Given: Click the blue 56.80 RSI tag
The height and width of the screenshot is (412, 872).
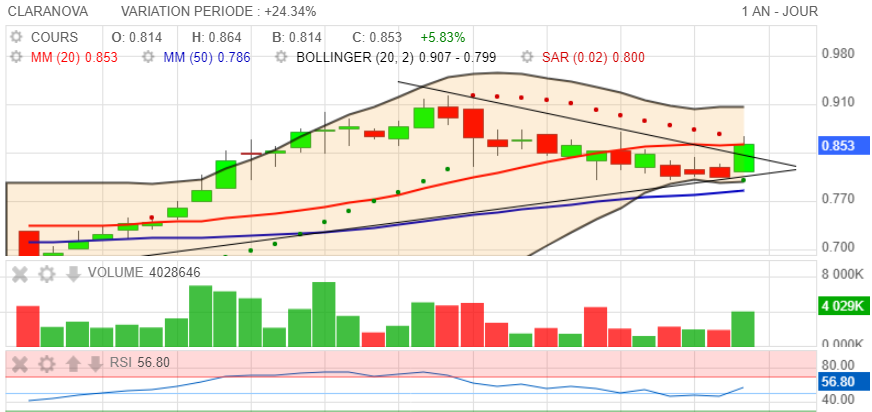Looking at the screenshot, I should [x=845, y=382].
